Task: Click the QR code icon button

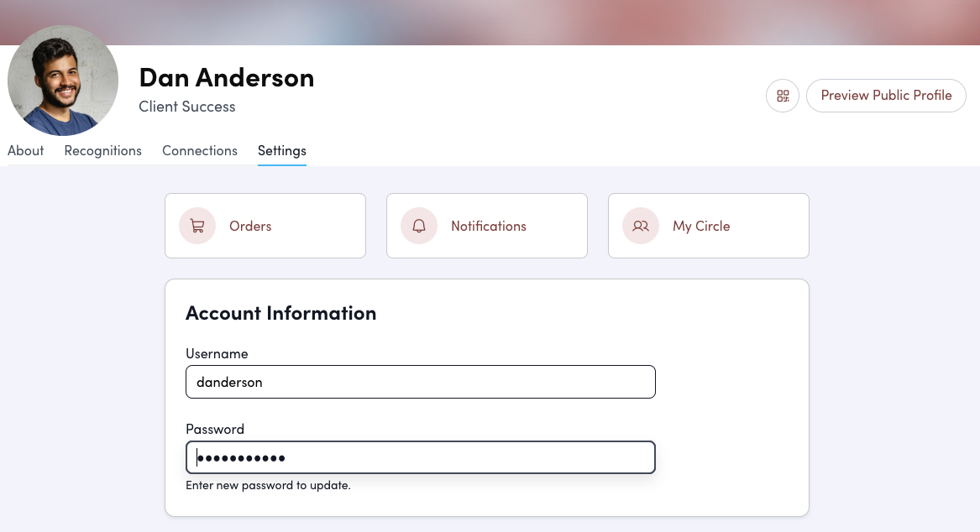Action: (x=783, y=96)
